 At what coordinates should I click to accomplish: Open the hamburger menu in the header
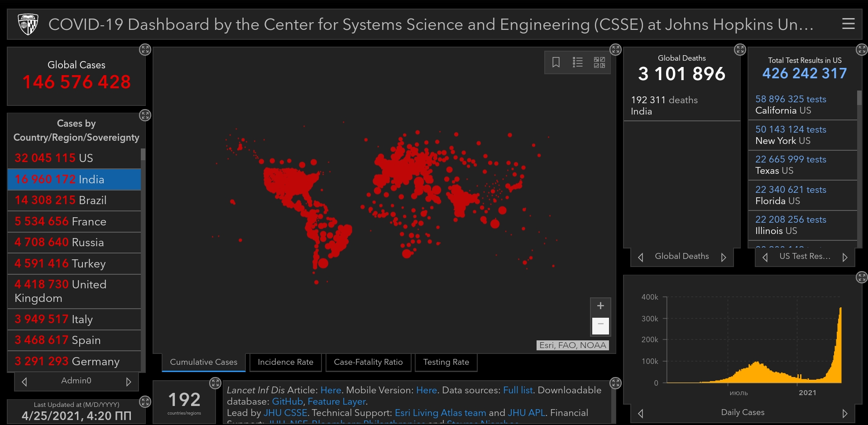click(848, 24)
